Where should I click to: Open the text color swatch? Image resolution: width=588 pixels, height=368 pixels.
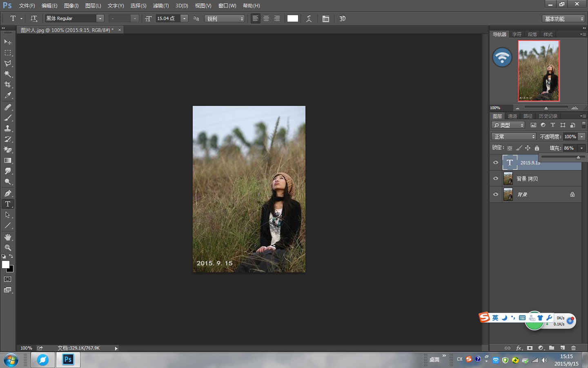[293, 18]
